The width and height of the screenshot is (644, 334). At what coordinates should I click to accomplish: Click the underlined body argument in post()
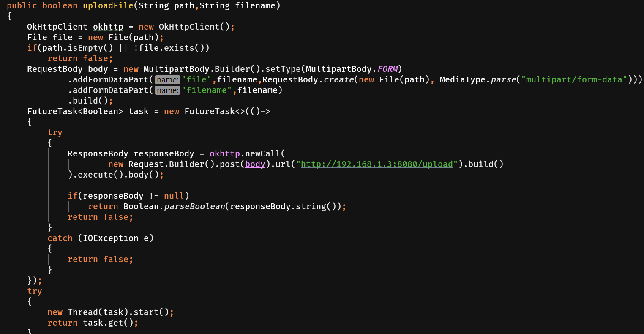point(255,164)
